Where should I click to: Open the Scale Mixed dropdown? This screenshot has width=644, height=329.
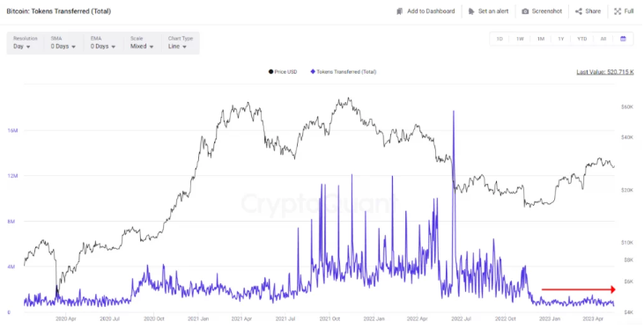(x=142, y=42)
